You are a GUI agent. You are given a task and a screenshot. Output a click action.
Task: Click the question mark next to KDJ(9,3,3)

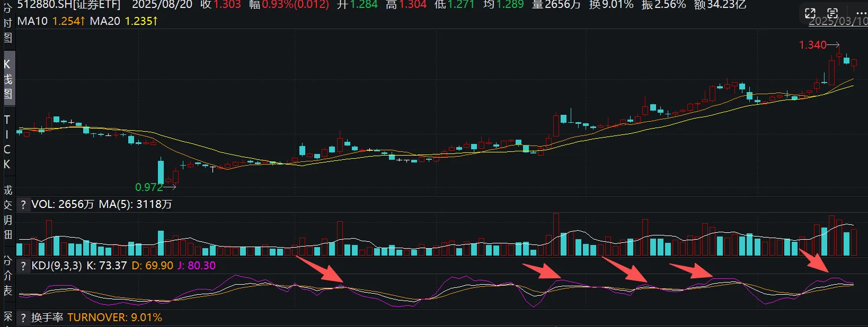(23, 266)
